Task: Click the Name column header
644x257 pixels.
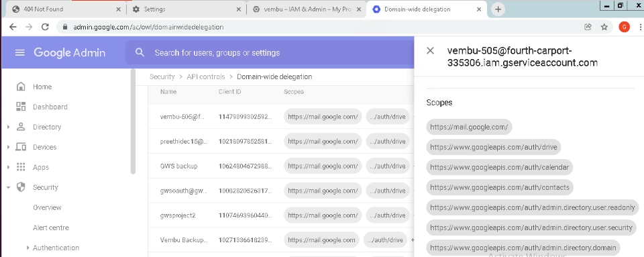Action: [x=168, y=91]
